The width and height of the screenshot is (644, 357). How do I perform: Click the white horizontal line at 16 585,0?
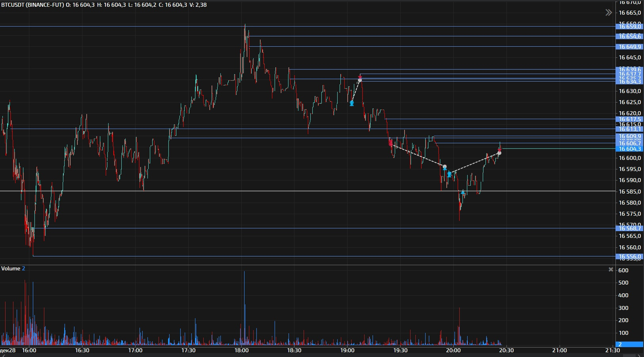[277, 191]
